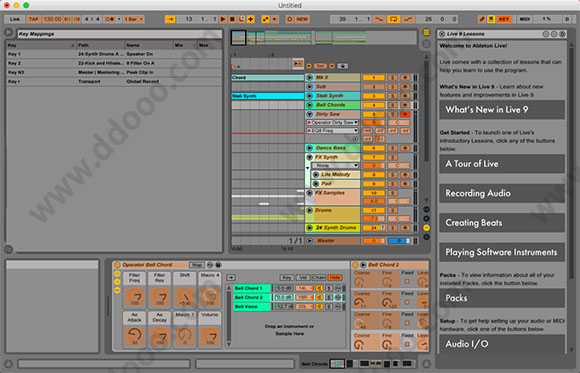Select the Key 2 mapping row

click(x=114, y=63)
